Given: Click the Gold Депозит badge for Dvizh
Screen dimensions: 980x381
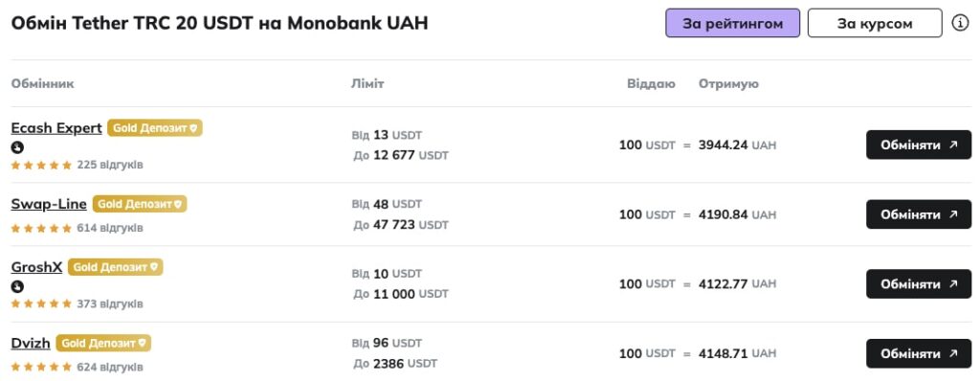Looking at the screenshot, I should click(103, 343).
